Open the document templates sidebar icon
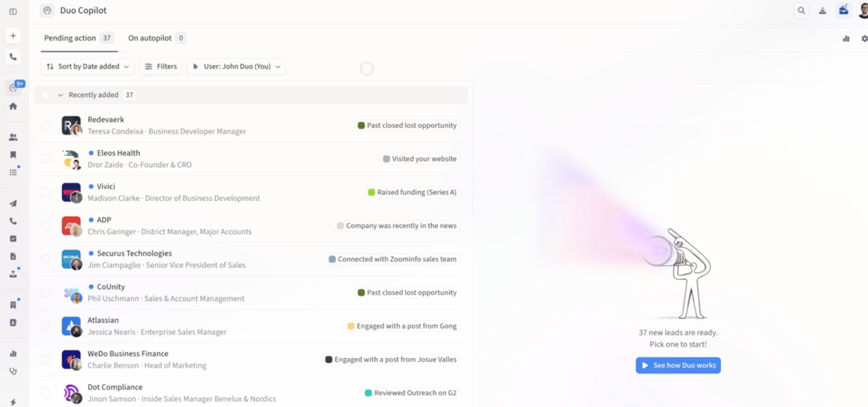The image size is (868, 407). [x=13, y=256]
